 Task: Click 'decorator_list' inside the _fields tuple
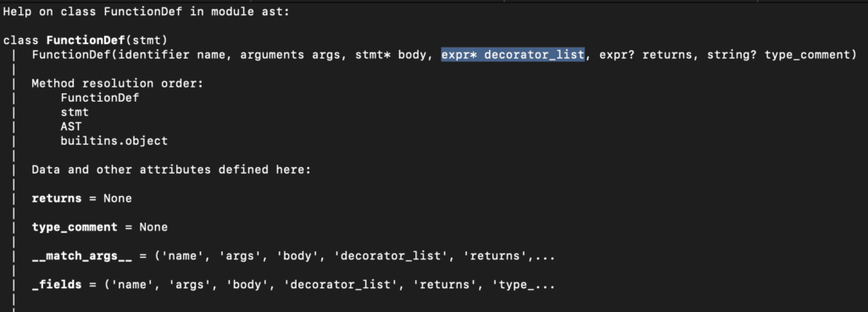coord(344,285)
